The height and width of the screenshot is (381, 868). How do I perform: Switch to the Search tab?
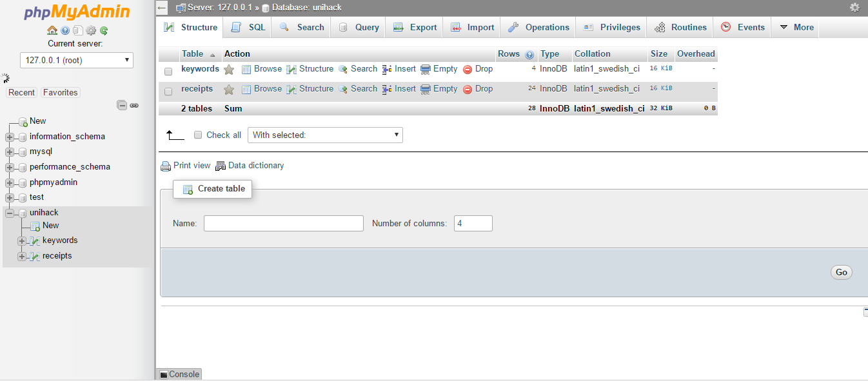(301, 27)
